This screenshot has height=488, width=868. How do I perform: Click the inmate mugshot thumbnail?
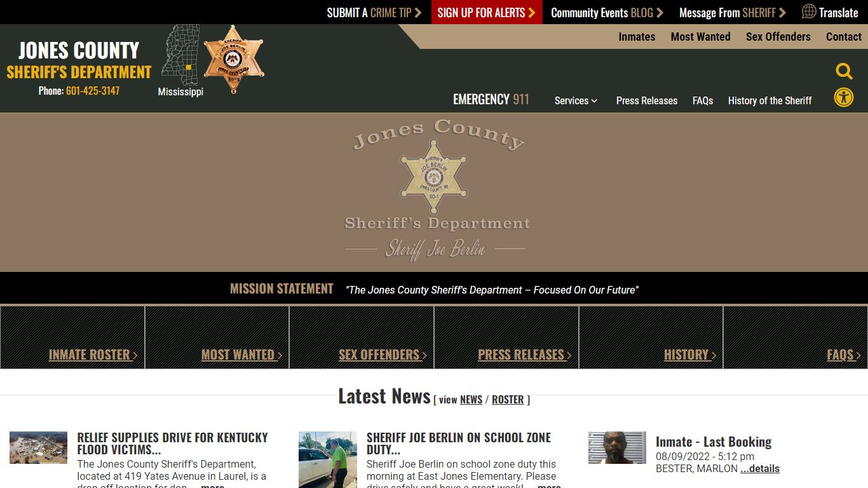tap(617, 448)
